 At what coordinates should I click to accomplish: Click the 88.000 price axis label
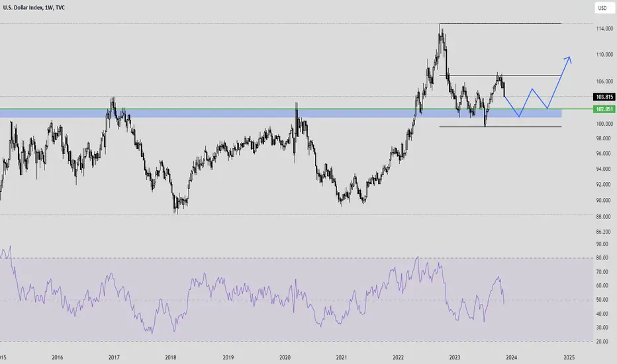point(604,217)
